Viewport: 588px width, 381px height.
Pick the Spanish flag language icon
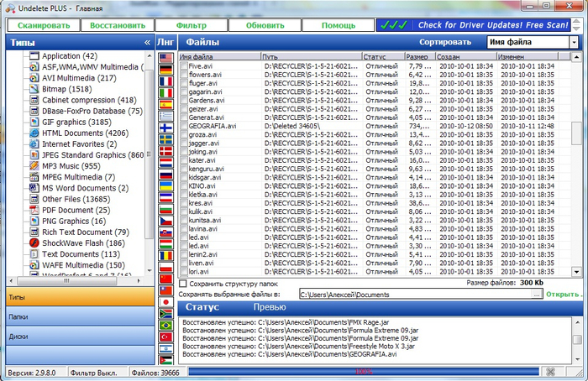point(165,105)
